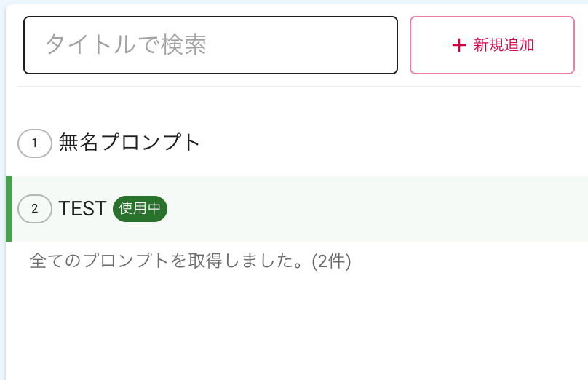
Task: Click the タイトルで検索 placeholder text
Action: tap(126, 45)
